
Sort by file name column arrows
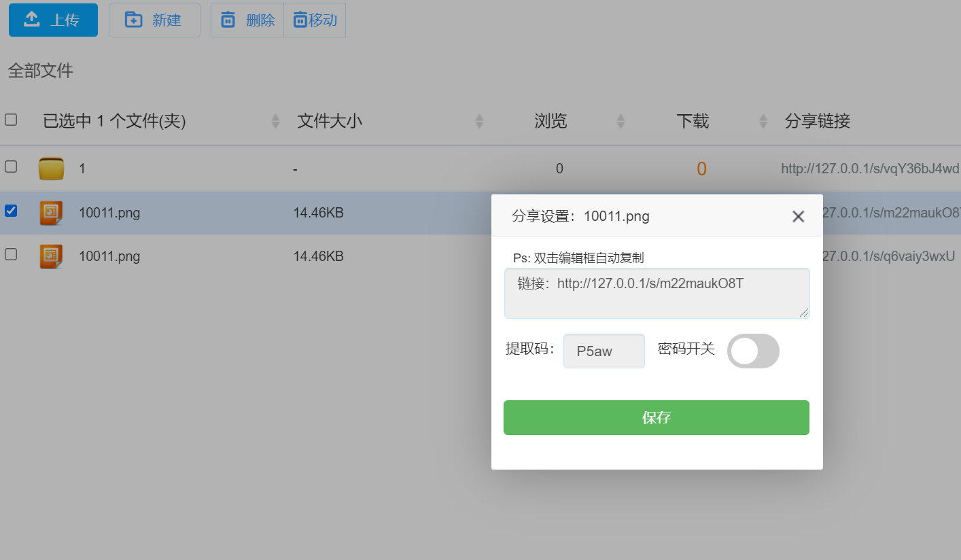click(x=275, y=122)
